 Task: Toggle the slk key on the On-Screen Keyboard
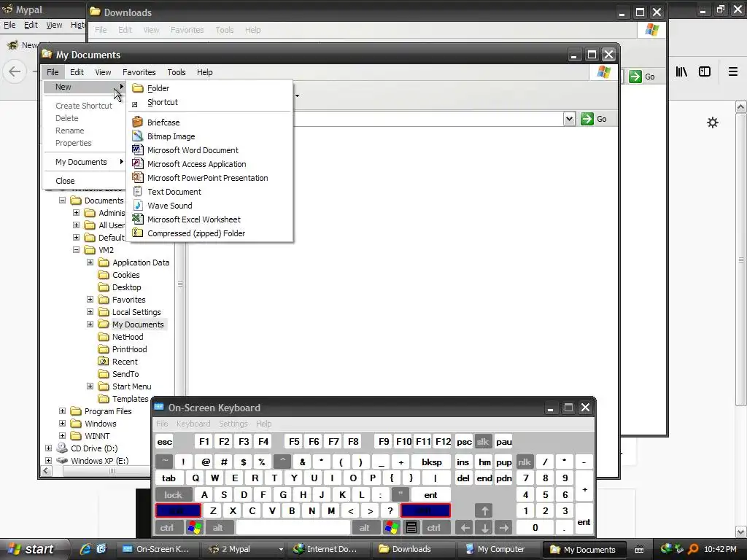(x=483, y=441)
